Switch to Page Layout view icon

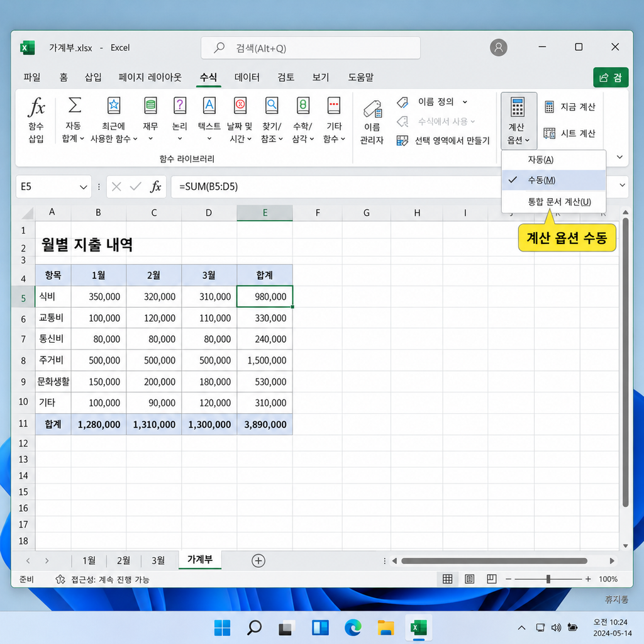[x=469, y=579]
